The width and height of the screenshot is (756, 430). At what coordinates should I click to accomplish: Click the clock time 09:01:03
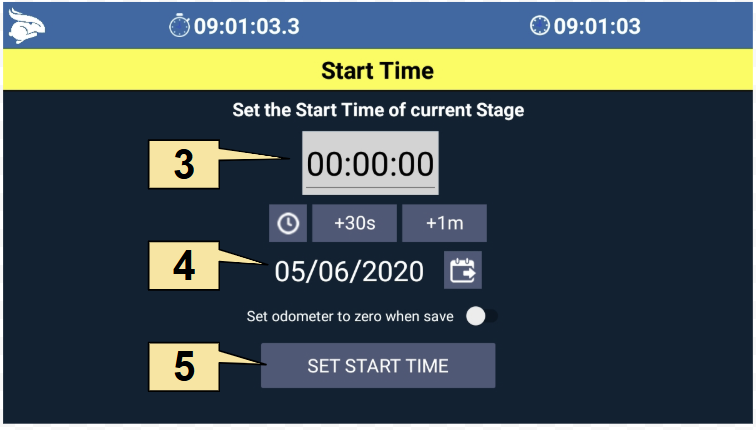(597, 27)
